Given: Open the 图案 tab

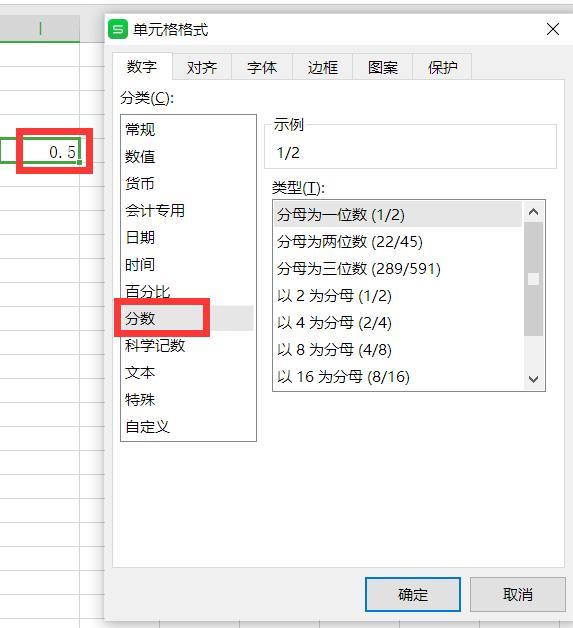Looking at the screenshot, I should [382, 67].
